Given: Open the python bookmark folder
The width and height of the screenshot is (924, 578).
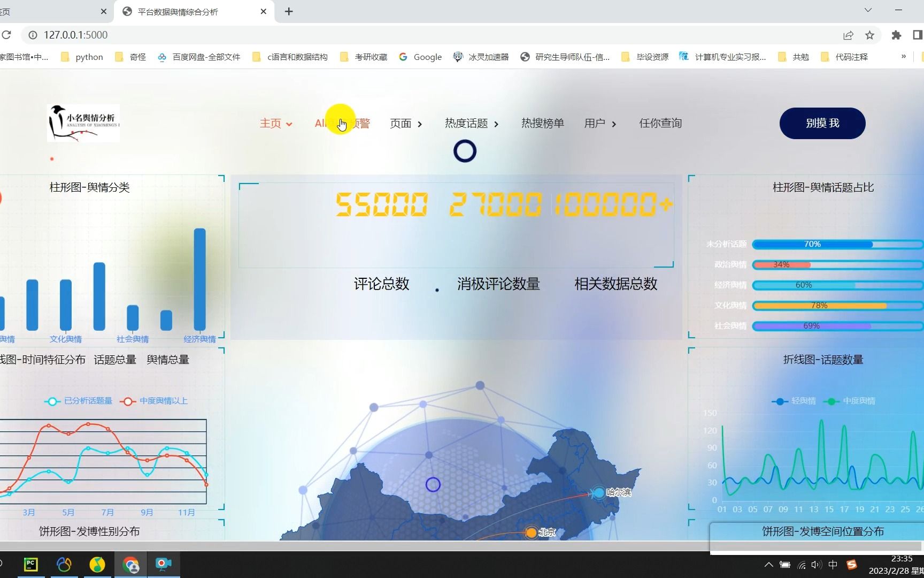Looking at the screenshot, I should coord(82,57).
